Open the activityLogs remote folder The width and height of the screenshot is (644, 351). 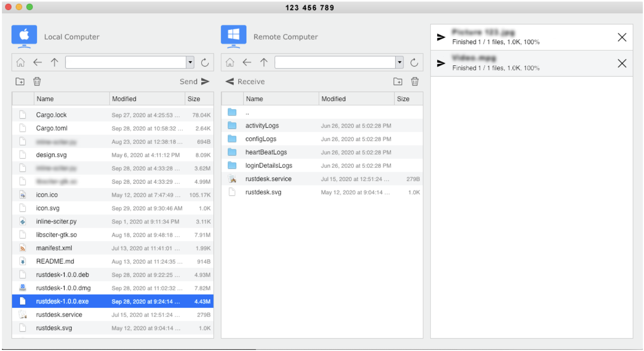pos(262,126)
